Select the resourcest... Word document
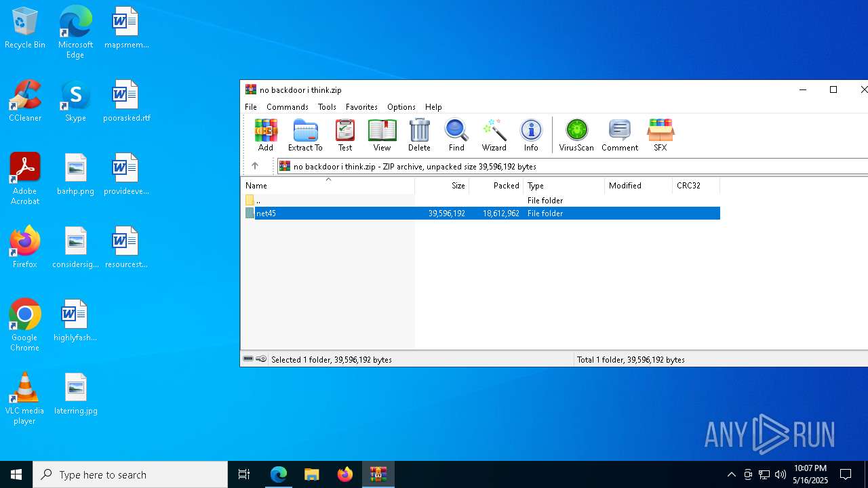The height and width of the screenshot is (488, 868). (126, 248)
